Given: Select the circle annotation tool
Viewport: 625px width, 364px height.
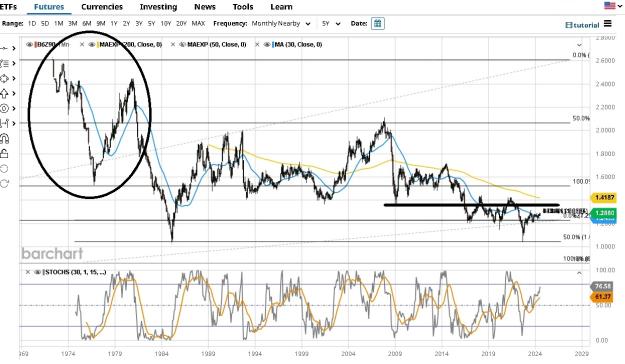Looking at the screenshot, I should (4, 108).
